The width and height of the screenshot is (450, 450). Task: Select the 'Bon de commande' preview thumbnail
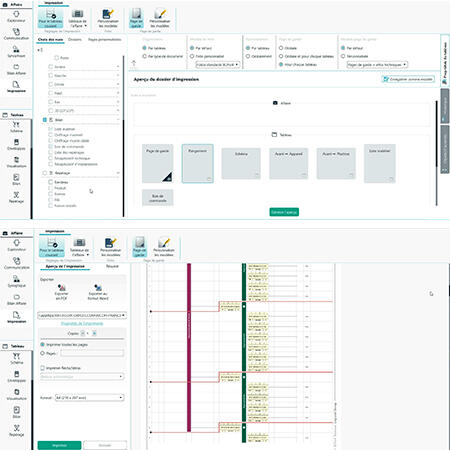coord(158,198)
